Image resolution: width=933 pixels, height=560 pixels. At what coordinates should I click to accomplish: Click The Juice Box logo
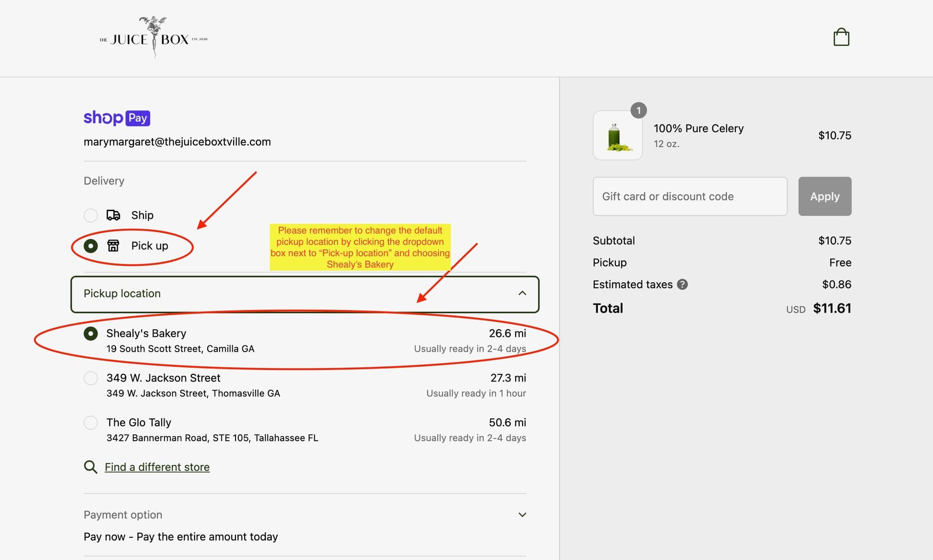pyautogui.click(x=154, y=37)
